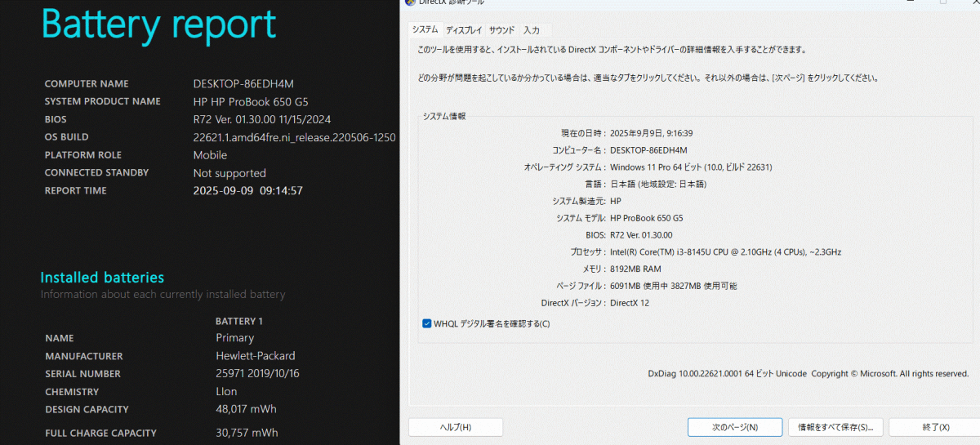The image size is (980, 445).
Task: Click the 情報をすべて保存(S)... button
Action: (835, 427)
